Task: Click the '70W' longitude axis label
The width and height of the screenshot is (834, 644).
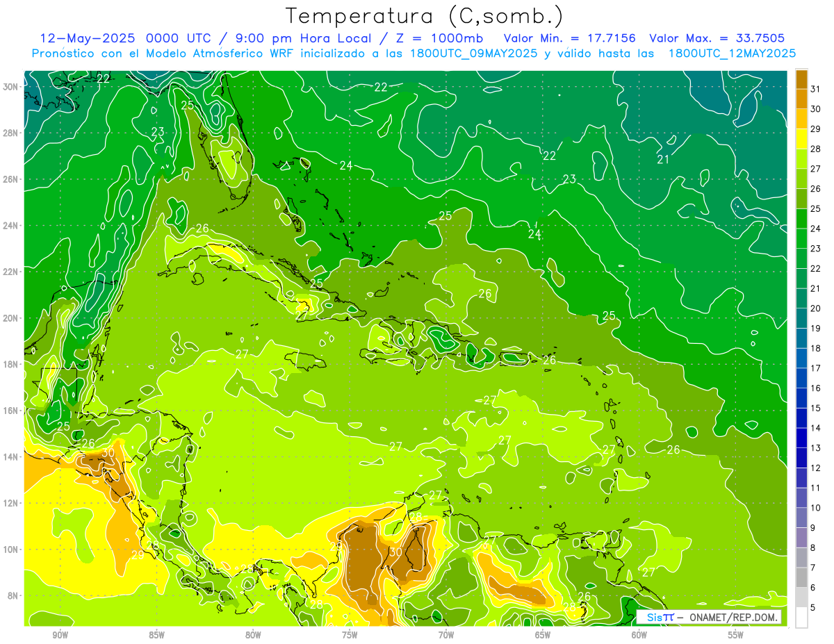Action: tap(446, 634)
